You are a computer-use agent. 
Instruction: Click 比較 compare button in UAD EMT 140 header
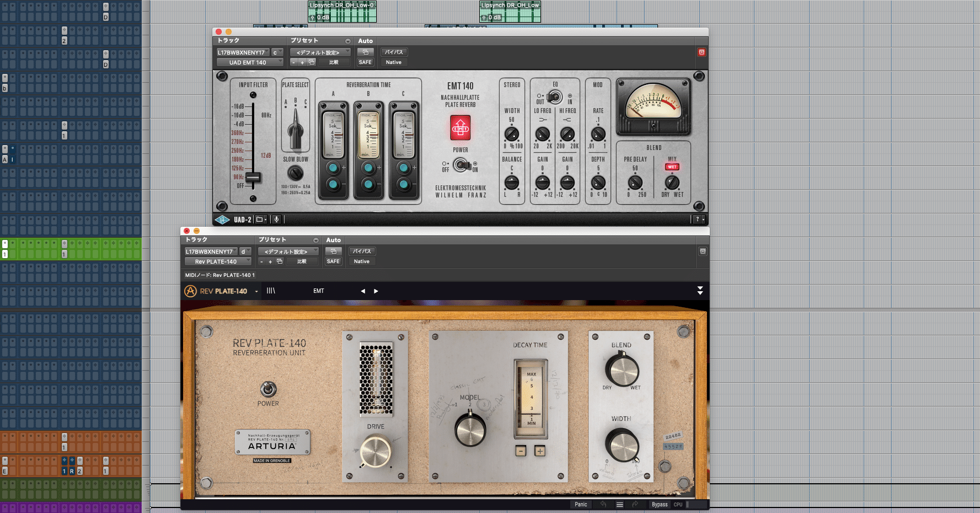click(334, 62)
